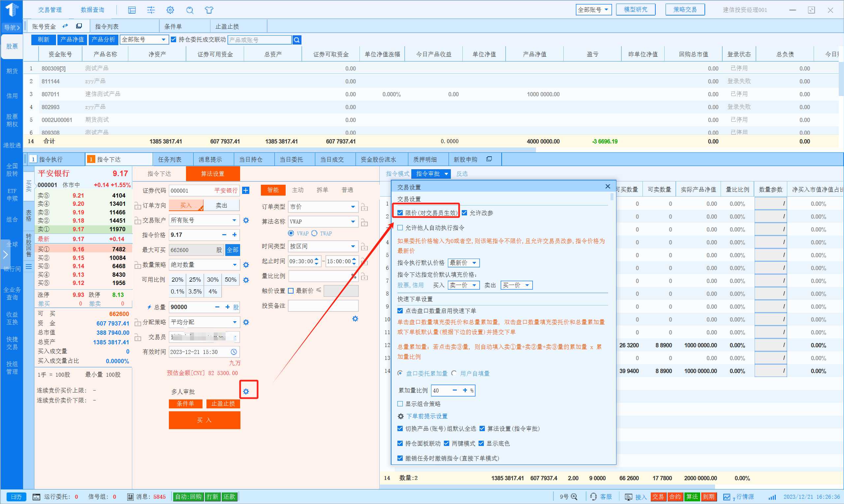The width and height of the screenshot is (844, 504).
Task: Click the 全部 button beside 最大可买
Action: tap(233, 250)
